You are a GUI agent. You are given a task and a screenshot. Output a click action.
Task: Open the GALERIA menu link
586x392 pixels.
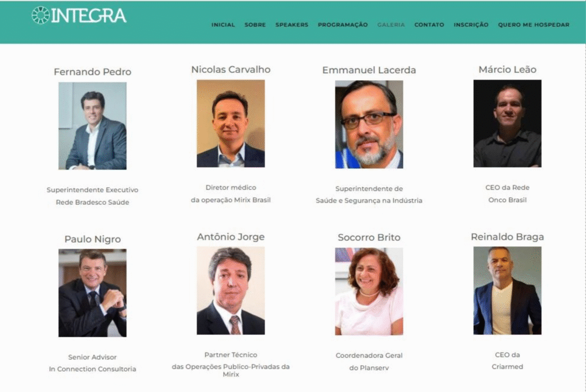click(391, 25)
